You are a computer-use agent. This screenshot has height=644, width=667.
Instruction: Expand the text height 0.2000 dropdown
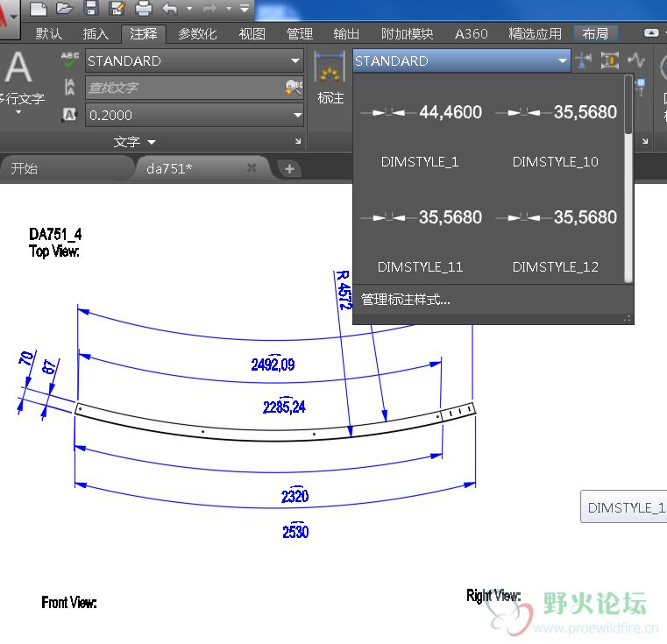tap(296, 115)
